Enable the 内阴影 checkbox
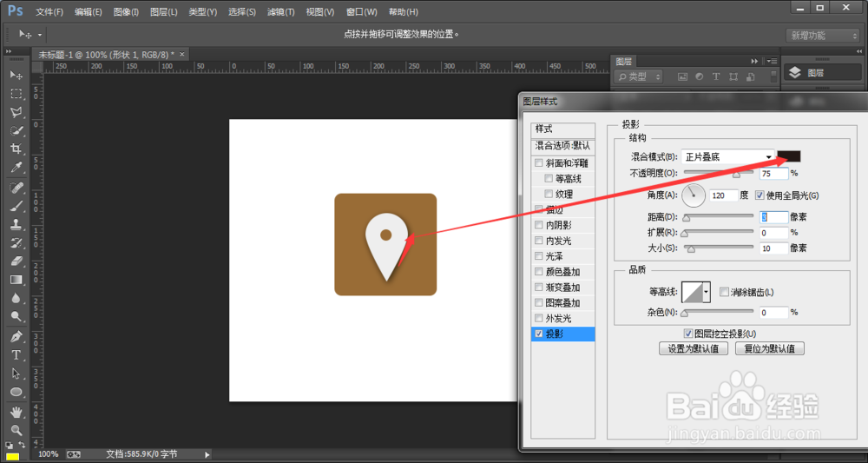The width and height of the screenshot is (868, 463). pyautogui.click(x=539, y=225)
